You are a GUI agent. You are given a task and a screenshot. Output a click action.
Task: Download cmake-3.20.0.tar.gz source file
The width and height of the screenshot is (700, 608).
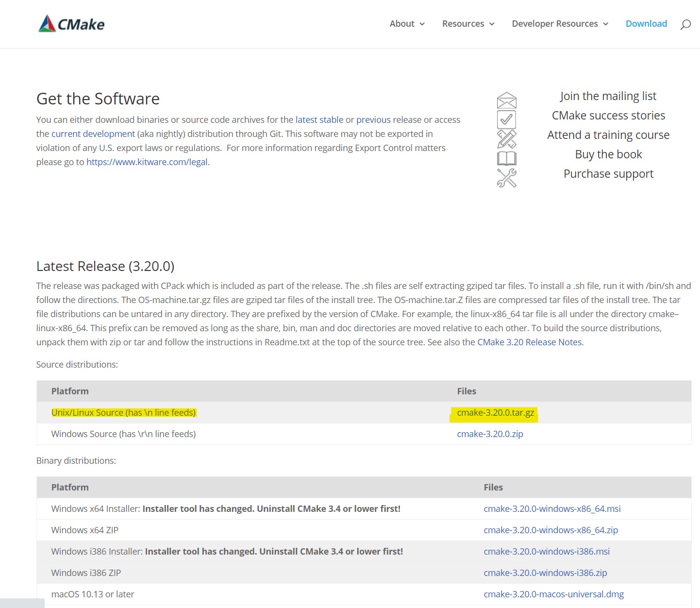[495, 413]
